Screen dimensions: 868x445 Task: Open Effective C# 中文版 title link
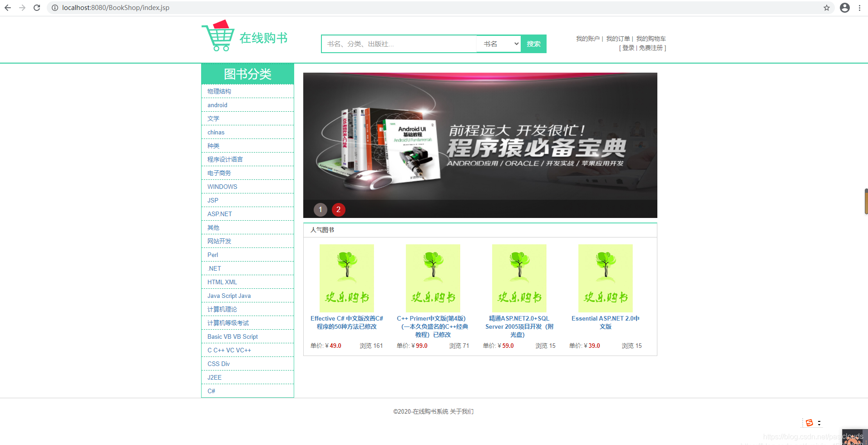coord(347,322)
